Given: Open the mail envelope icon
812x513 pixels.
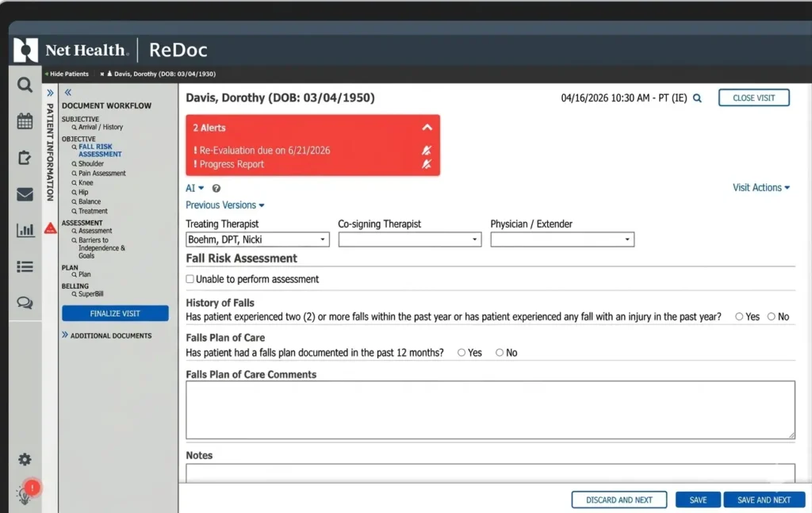Looking at the screenshot, I should (x=25, y=194).
